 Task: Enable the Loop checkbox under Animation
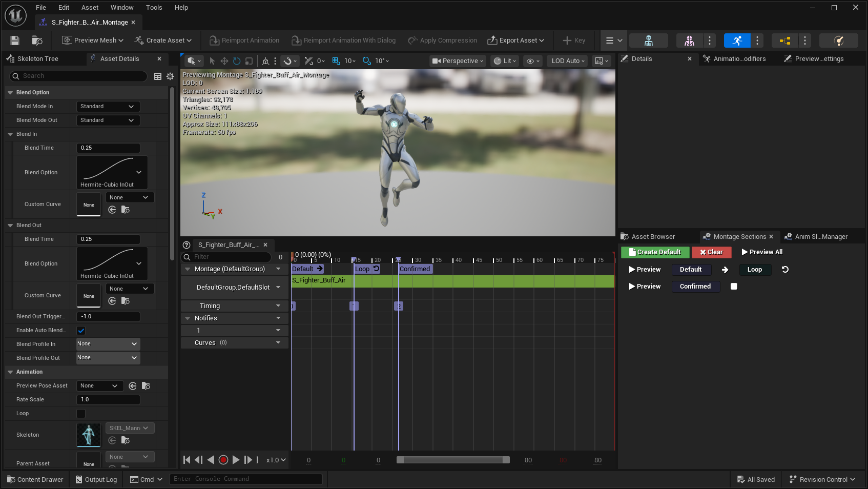81,414
